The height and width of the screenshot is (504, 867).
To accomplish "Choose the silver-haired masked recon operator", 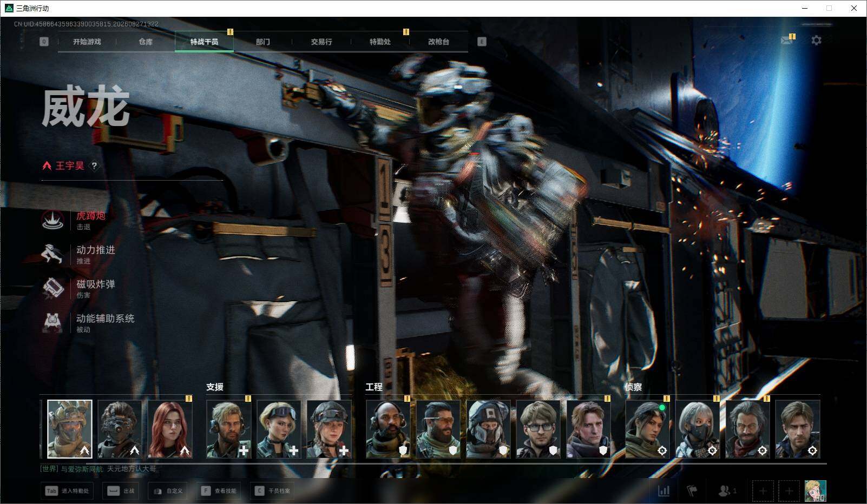I will (698, 429).
